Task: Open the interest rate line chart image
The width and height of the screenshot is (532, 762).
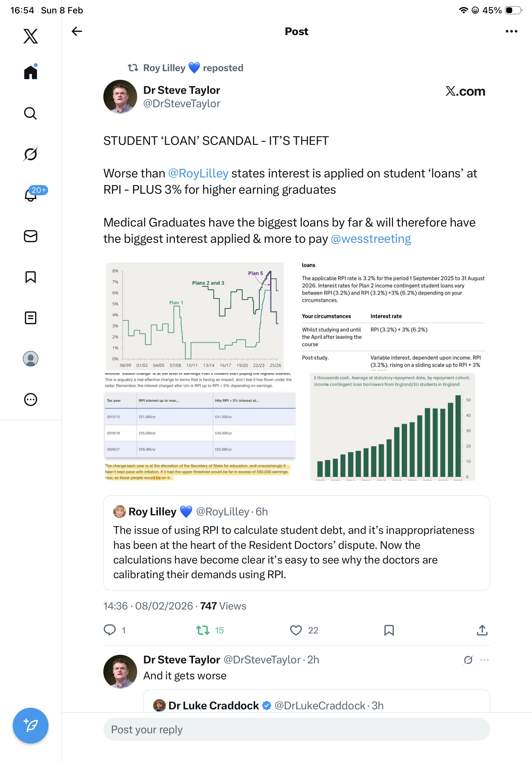Action: click(x=195, y=316)
